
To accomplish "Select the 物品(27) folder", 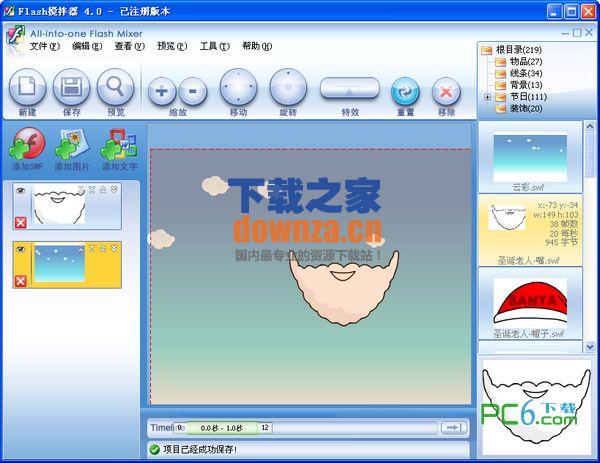I will [x=526, y=62].
